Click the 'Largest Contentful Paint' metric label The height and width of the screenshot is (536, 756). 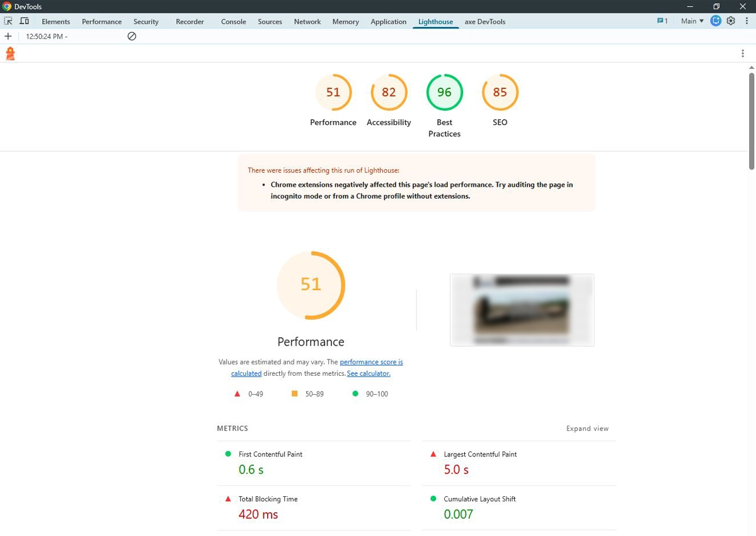tap(480, 454)
